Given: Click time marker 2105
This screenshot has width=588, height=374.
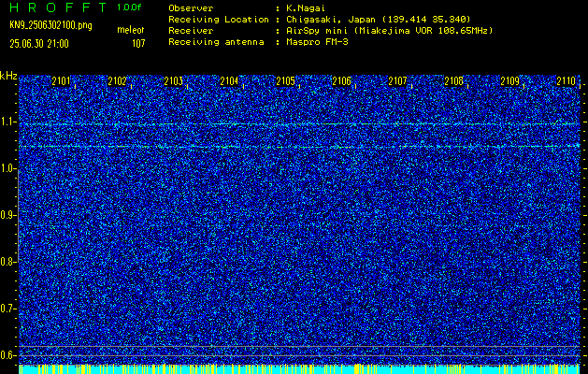Looking at the screenshot, I should 285,81.
